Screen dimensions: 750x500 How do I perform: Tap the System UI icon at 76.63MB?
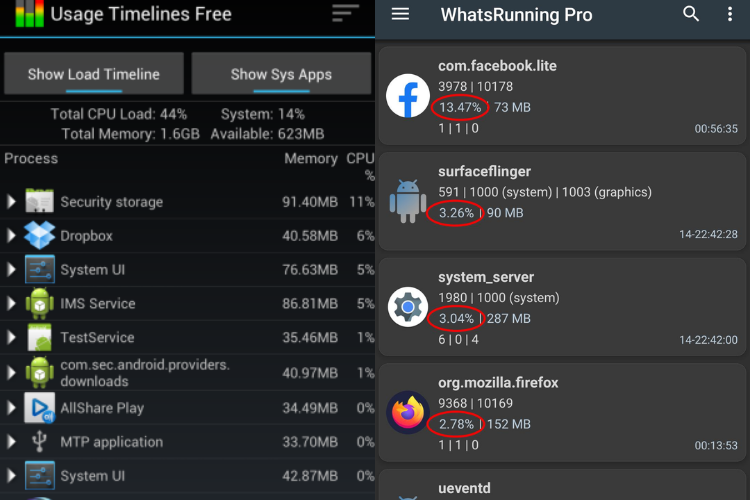pos(40,269)
